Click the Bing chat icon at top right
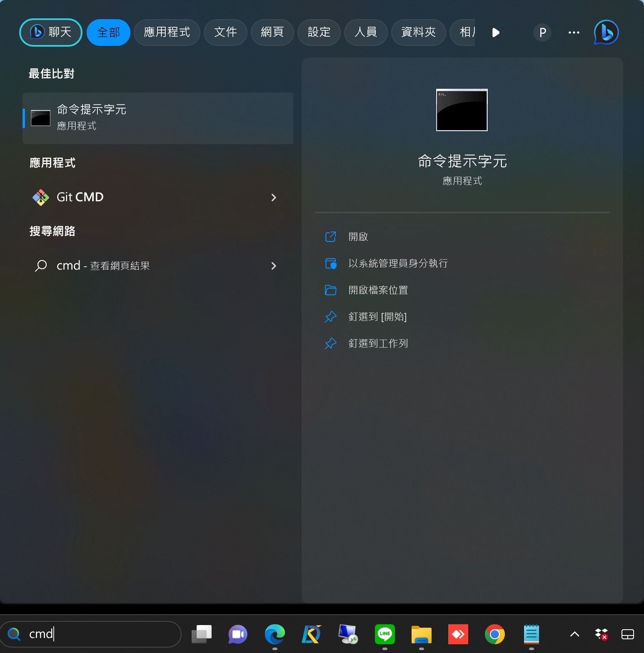Viewport: 644px width, 653px height. [606, 32]
